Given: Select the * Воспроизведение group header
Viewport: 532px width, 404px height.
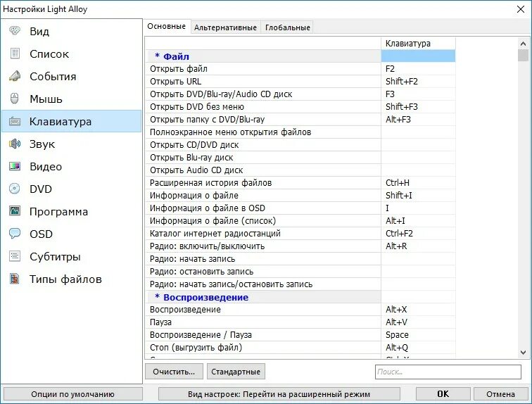Looking at the screenshot, I should click(x=263, y=297).
